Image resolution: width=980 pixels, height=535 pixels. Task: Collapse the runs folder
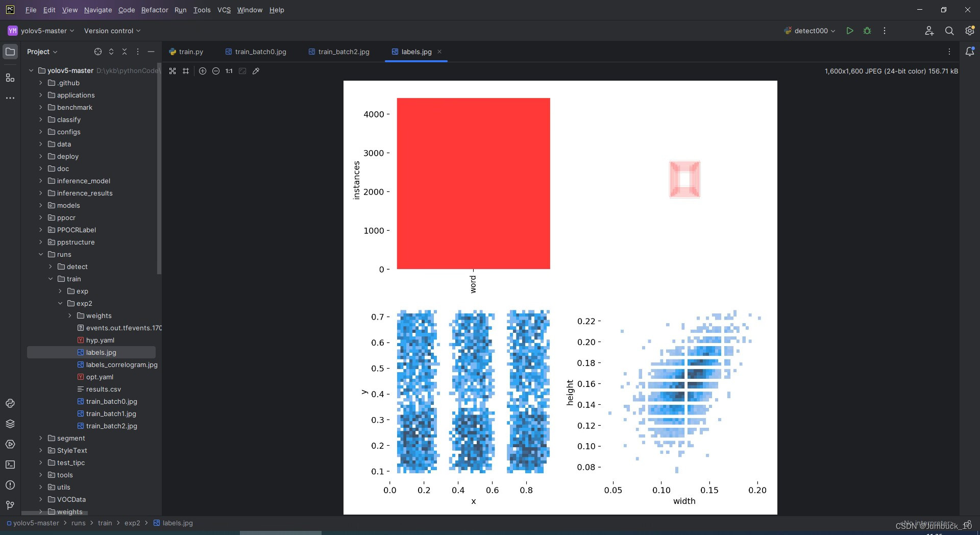(x=41, y=254)
